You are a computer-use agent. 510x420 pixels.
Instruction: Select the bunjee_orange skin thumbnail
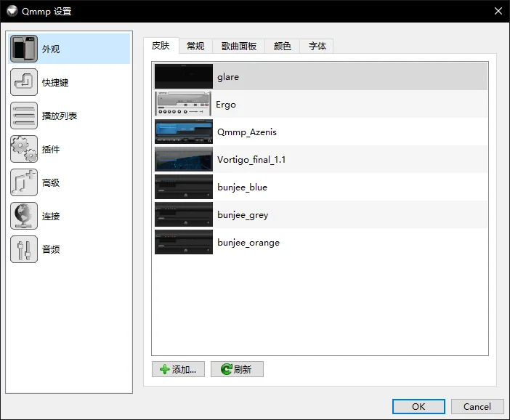184,243
